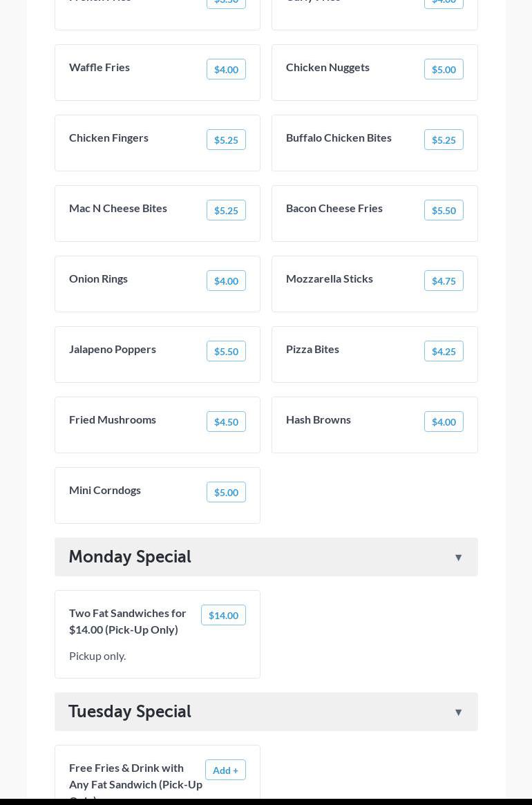Add Onion Rings for $4.00
Image resolution: width=532 pixels, height=805 pixels.
[226, 281]
